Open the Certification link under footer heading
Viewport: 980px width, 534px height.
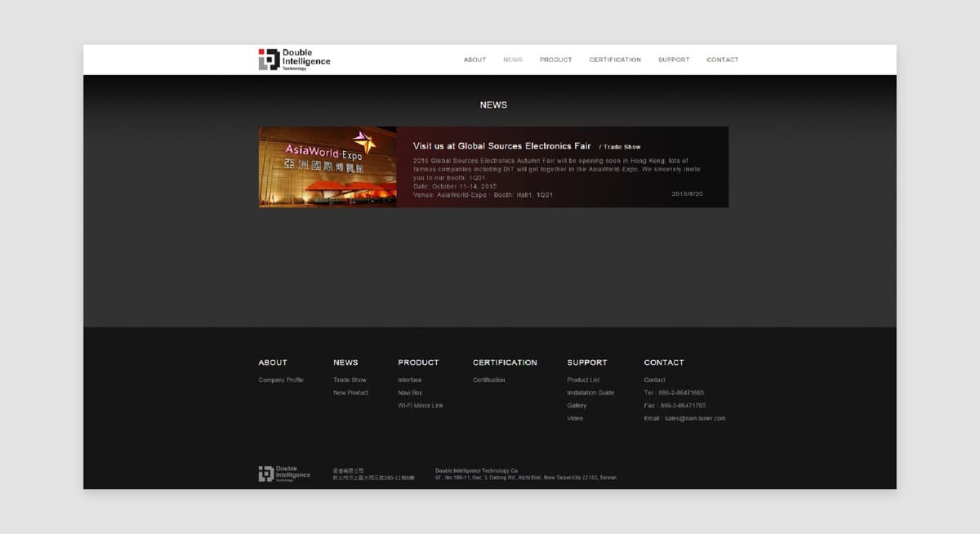click(489, 380)
